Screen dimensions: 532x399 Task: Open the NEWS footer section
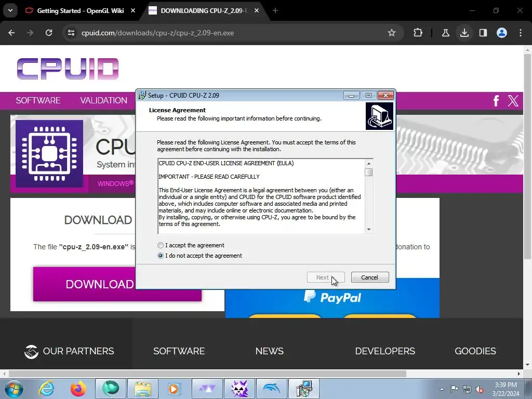(x=270, y=351)
